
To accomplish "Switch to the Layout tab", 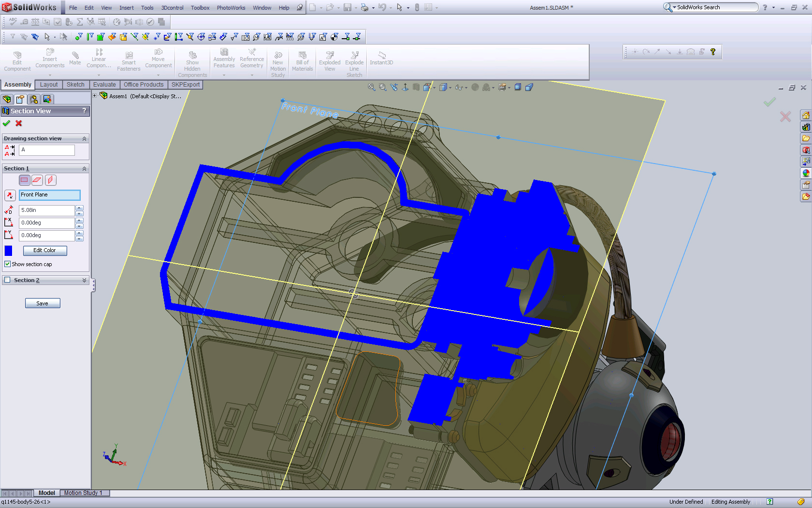I will pyautogui.click(x=49, y=85).
